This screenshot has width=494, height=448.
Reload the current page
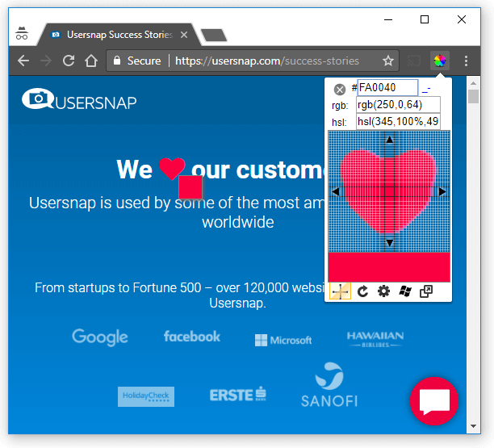[69, 61]
